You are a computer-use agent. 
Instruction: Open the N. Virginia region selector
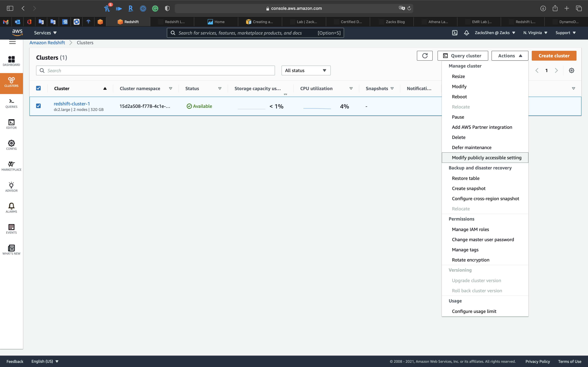[x=535, y=33]
